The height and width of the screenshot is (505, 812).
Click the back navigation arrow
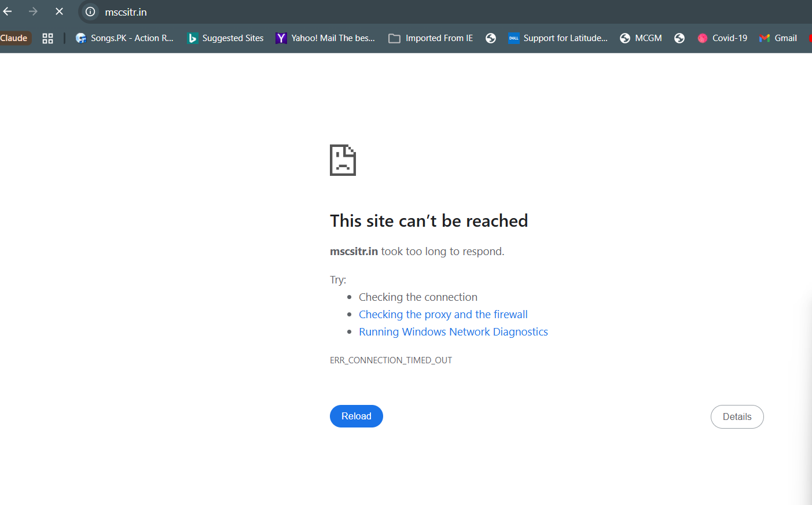pos(8,12)
